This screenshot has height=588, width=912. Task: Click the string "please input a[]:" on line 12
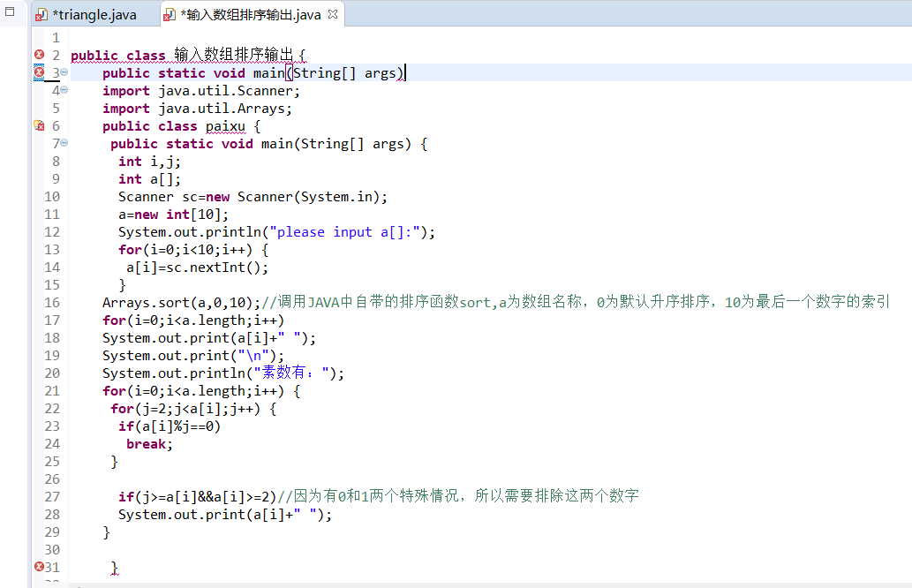345,232
